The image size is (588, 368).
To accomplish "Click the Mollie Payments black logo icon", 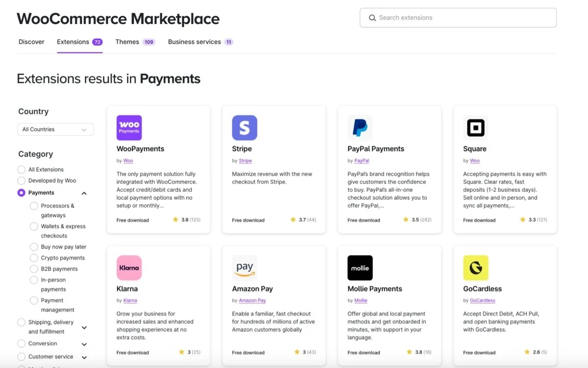I will pos(360,268).
